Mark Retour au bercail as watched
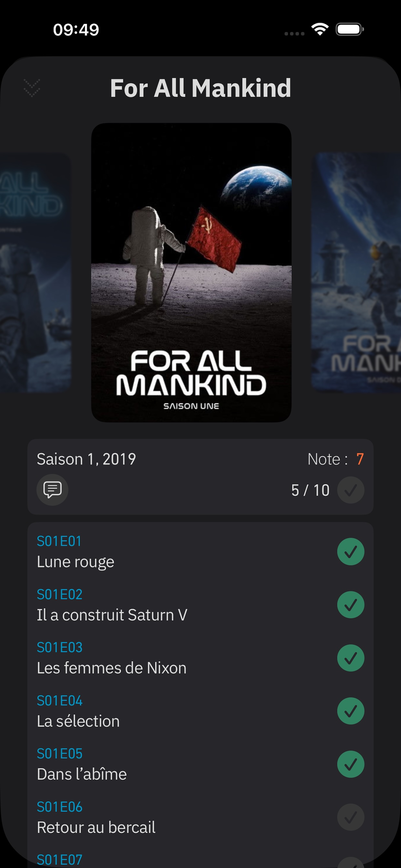The width and height of the screenshot is (401, 868). (350, 817)
